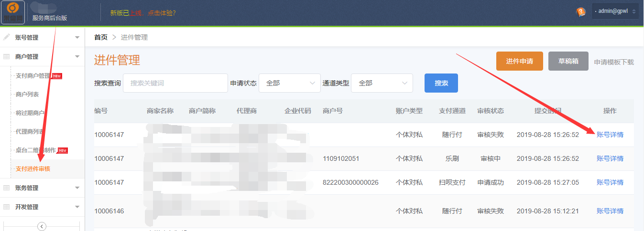Image resolution: width=644 pixels, height=231 pixels.
Task: Open 账号详情 for the 乐刷 row
Action: [610, 158]
